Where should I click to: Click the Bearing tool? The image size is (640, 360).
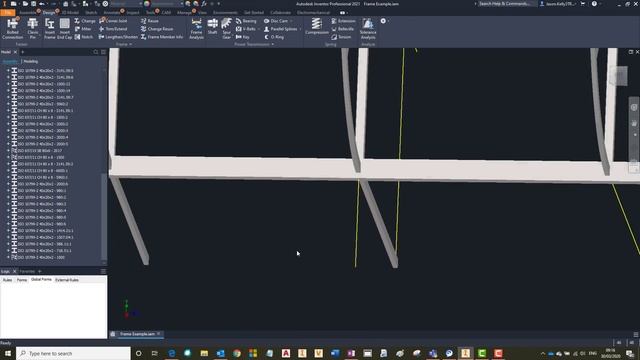coord(246,21)
